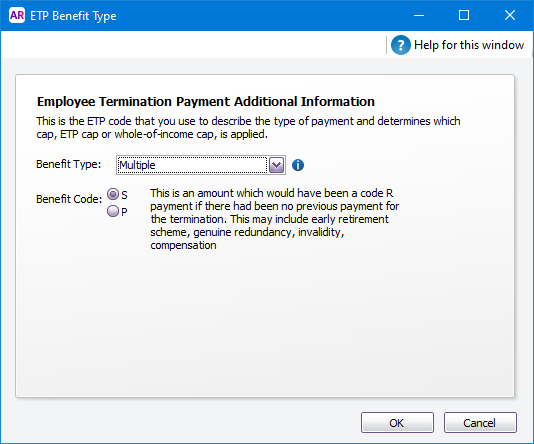The image size is (534, 444).
Task: Click the 'ETP Benefit Type' title bar text
Action: [73, 16]
